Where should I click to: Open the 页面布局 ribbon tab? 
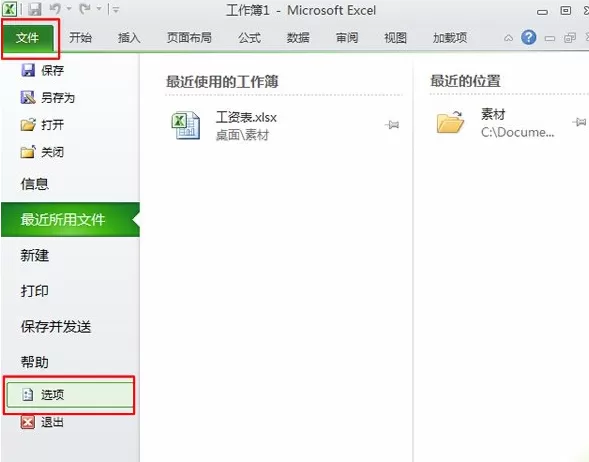pos(189,38)
